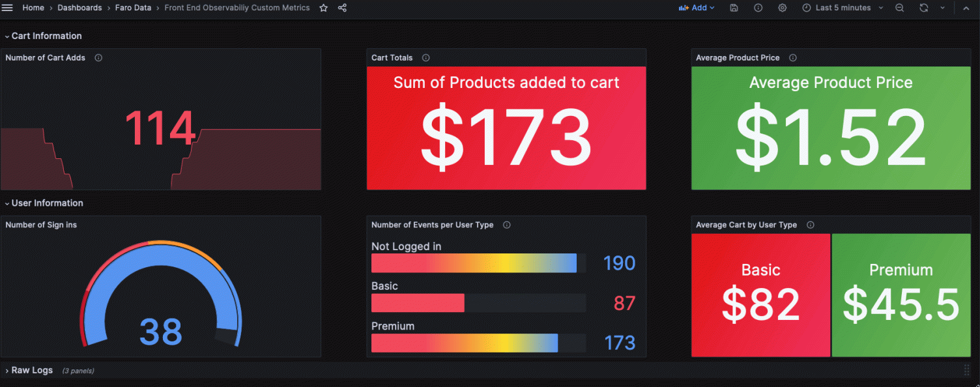
Task: Open the Add panel dropdown
Action: tap(697, 7)
